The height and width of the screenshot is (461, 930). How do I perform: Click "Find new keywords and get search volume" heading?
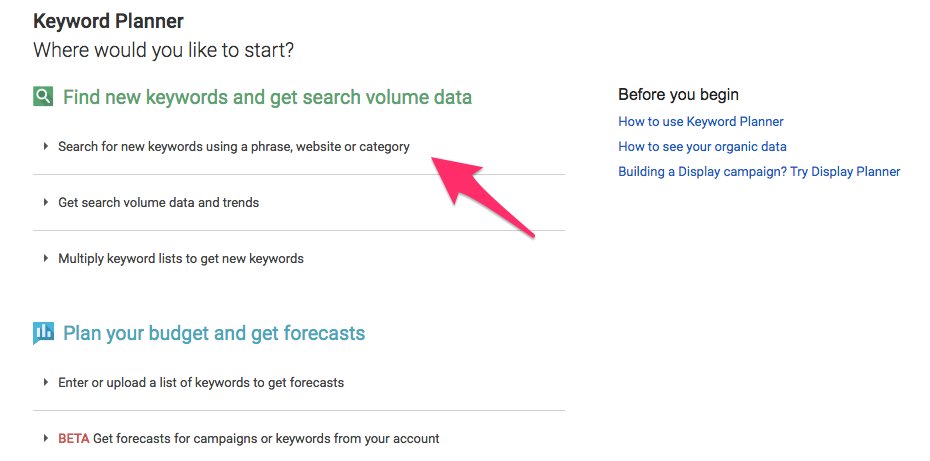pos(267,97)
